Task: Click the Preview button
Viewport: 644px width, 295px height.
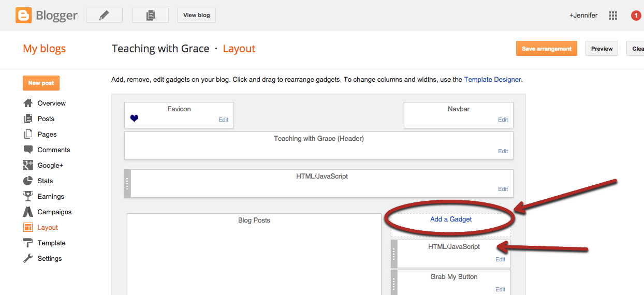Action: (x=602, y=49)
